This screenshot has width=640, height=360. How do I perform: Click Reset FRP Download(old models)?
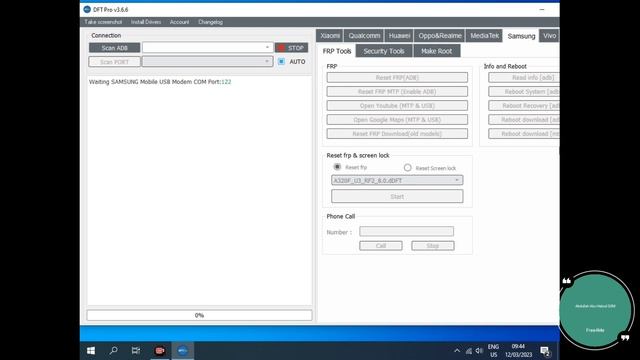397,133
